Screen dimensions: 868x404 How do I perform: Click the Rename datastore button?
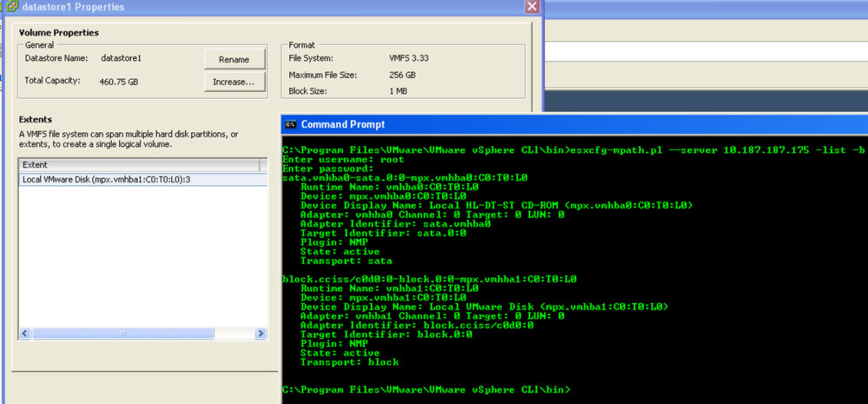click(x=234, y=59)
